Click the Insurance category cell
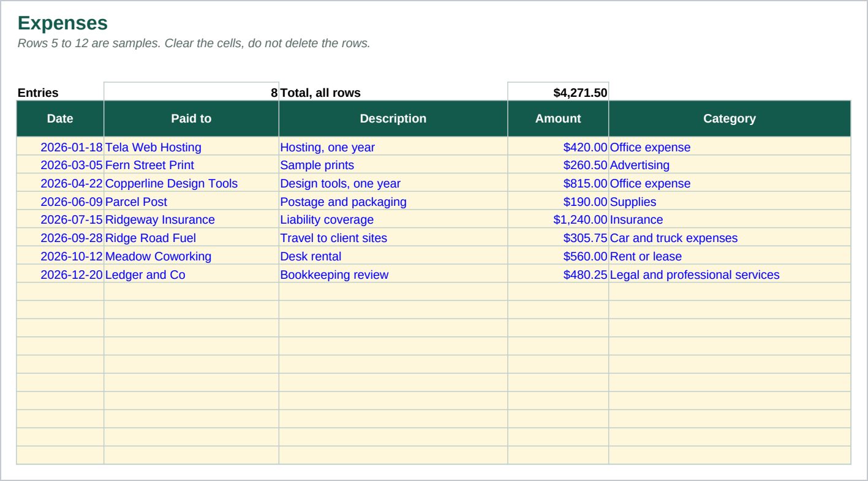The width and height of the screenshot is (868, 481). (730, 219)
